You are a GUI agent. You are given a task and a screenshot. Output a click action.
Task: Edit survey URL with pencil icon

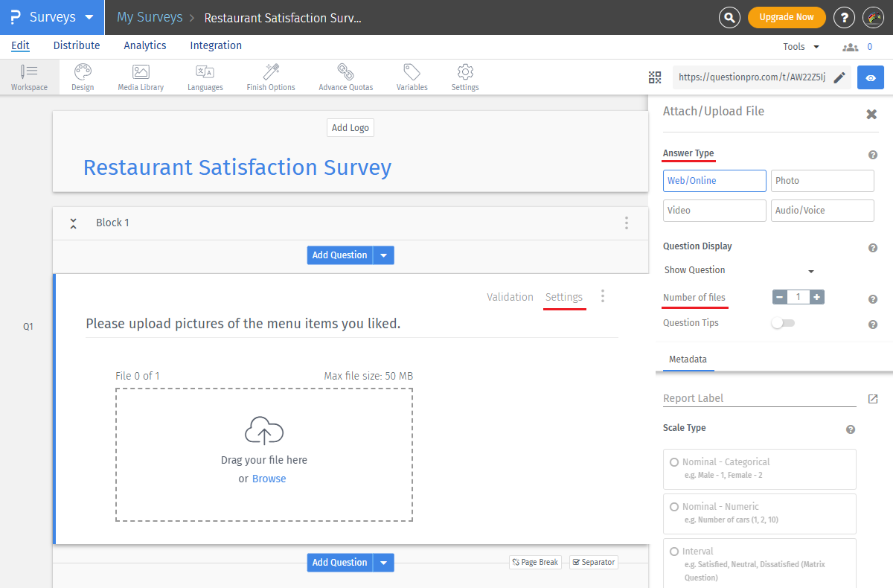pos(839,77)
